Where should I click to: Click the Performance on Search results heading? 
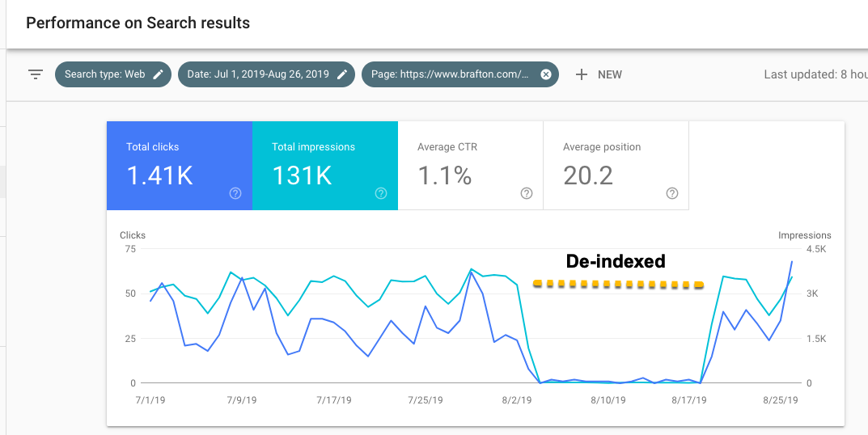[138, 23]
